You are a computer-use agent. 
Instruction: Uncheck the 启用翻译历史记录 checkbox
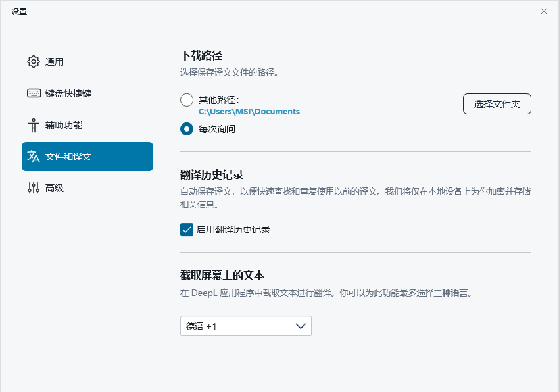[187, 230]
